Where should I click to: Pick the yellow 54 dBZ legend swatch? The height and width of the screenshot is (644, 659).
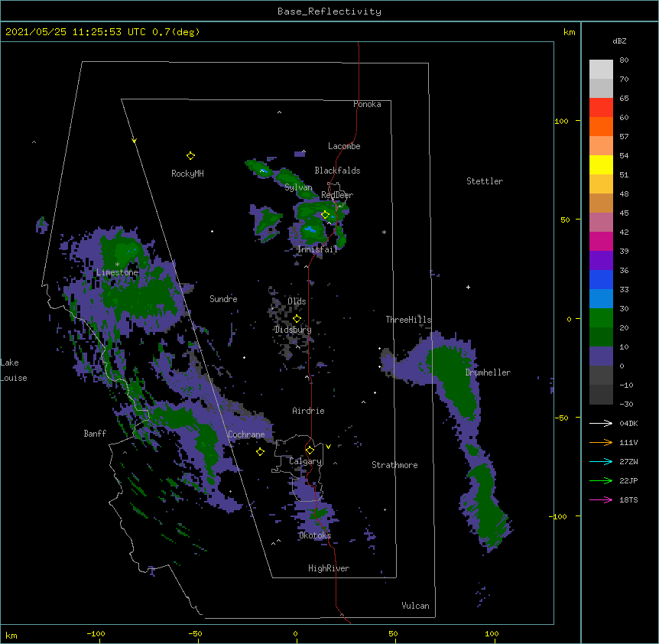point(601,164)
